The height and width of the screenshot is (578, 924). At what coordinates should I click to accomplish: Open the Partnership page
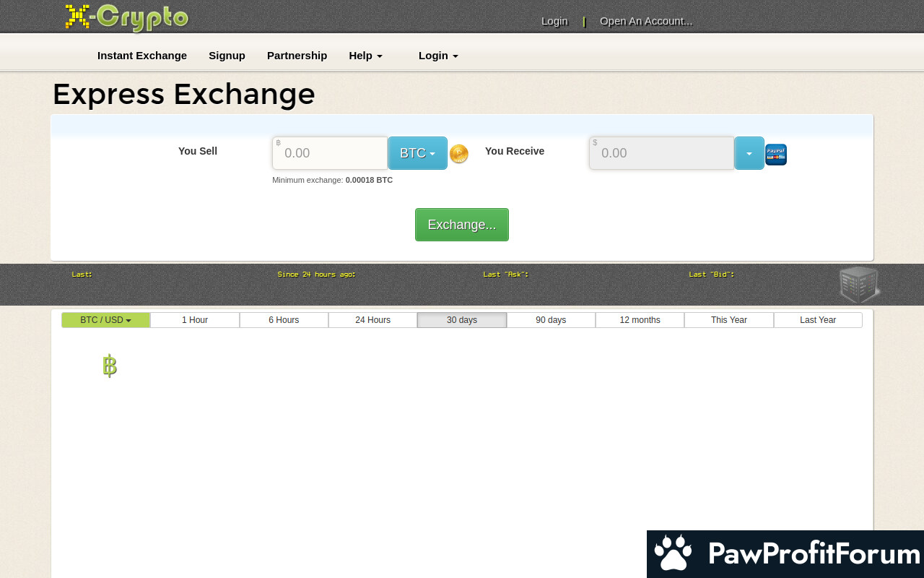297,56
